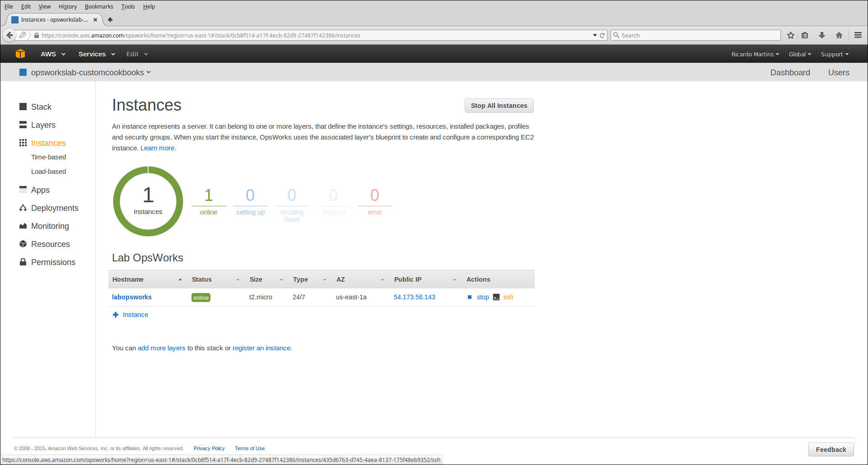868x465 pixels.
Task: Filter by the online instances count
Action: coord(208,201)
